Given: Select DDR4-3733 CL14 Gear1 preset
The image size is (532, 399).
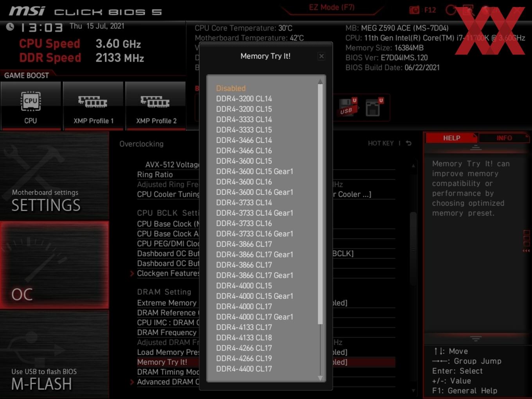Looking at the screenshot, I should (255, 213).
